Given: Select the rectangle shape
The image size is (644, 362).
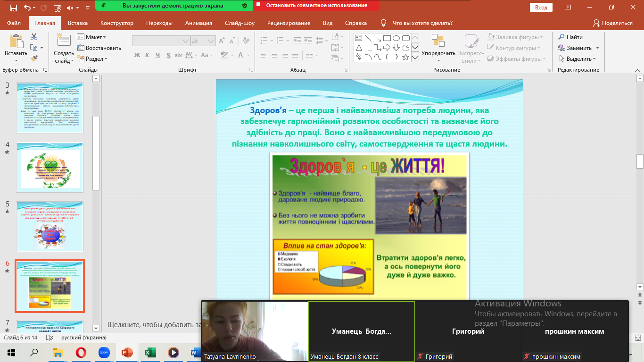Looking at the screenshot, I should (x=387, y=38).
